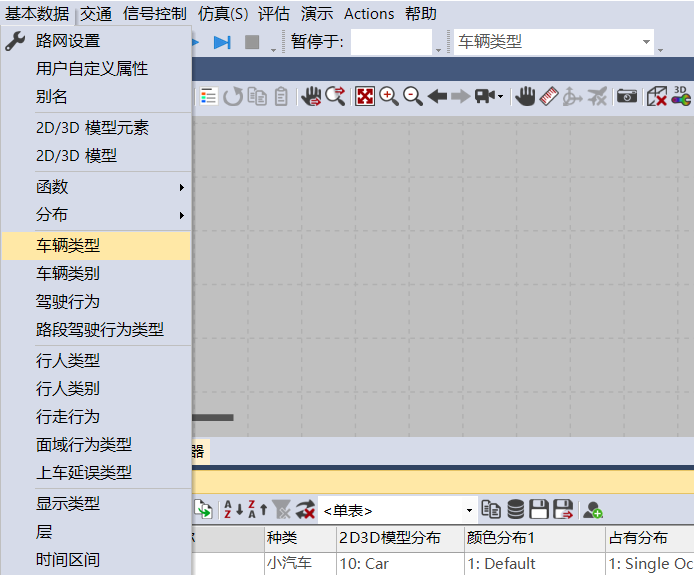Select 用户自定义属性 menu entry
The height and width of the screenshot is (575, 694).
pos(96,69)
